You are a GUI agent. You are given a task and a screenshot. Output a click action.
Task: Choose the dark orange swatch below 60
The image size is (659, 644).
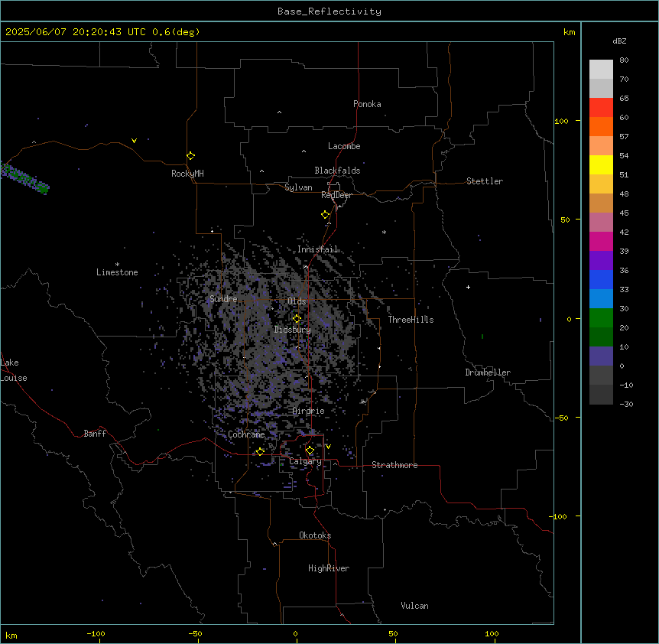coord(601,126)
